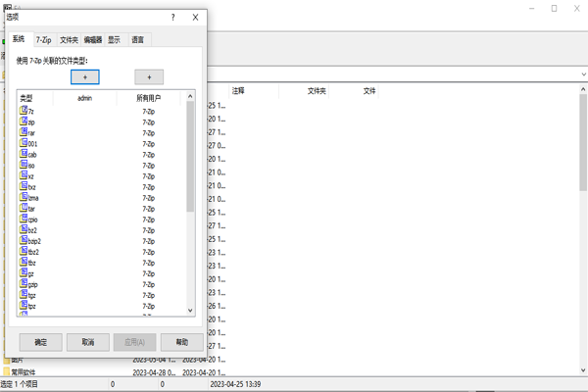Click the 'cpio' type name text

point(33,220)
